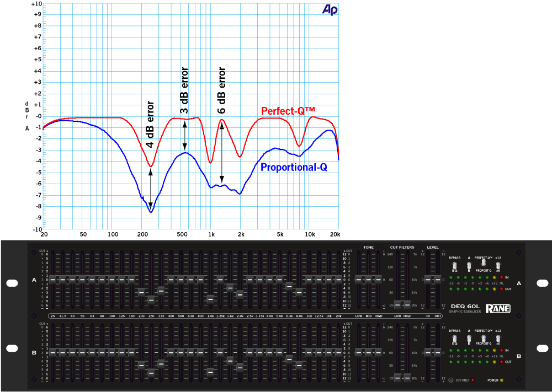The width and height of the screenshot is (552, 392).
Task: Click channel A LEVEL OUT slider knob
Action: [x=438, y=280]
